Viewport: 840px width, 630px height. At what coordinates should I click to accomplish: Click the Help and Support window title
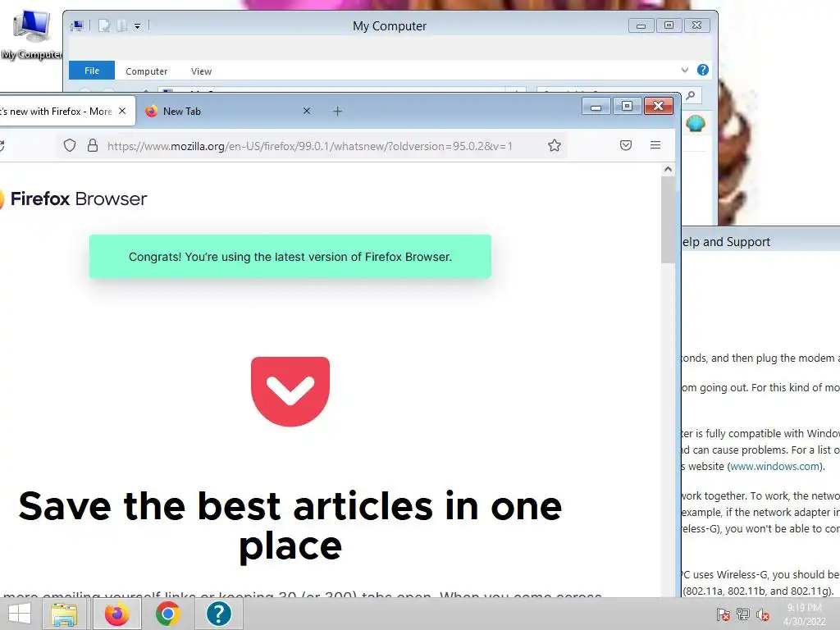pyautogui.click(x=725, y=242)
